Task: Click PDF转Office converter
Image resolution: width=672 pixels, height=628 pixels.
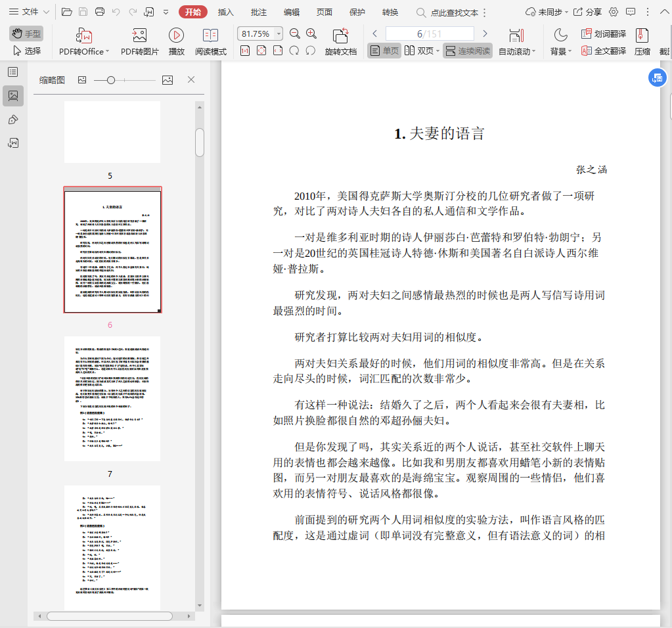Action: (x=84, y=41)
